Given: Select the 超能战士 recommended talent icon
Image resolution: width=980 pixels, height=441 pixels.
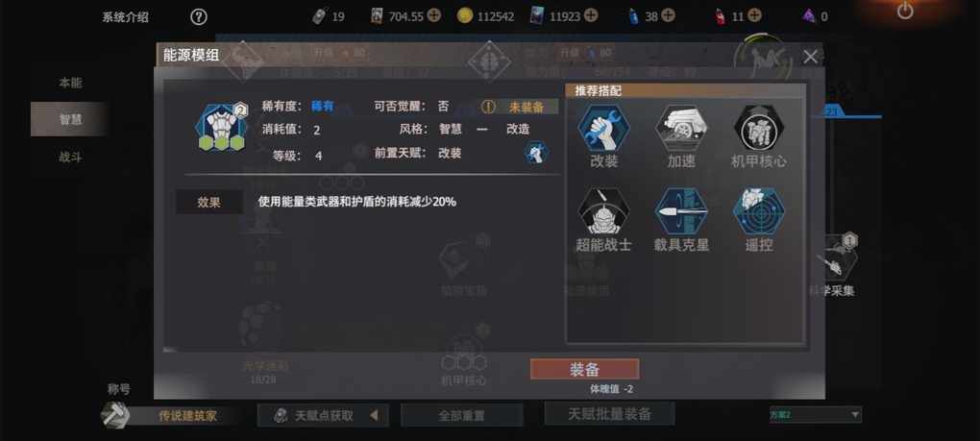Looking at the screenshot, I should (603, 210).
